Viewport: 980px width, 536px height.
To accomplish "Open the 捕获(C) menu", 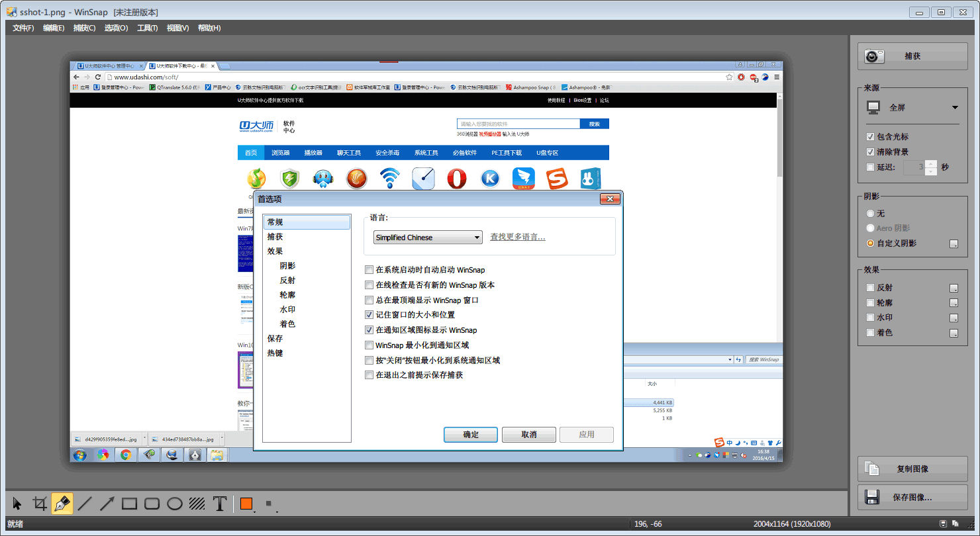I will (84, 28).
